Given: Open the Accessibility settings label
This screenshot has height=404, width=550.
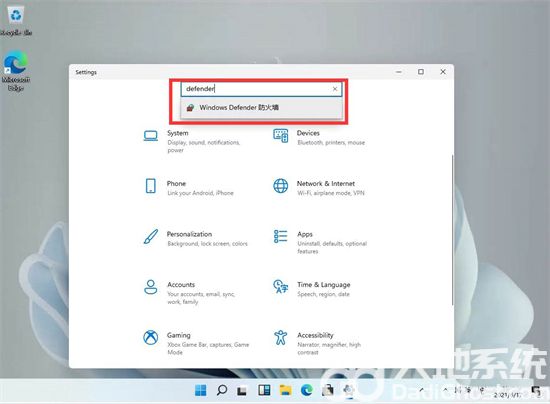Looking at the screenshot, I should [x=315, y=335].
